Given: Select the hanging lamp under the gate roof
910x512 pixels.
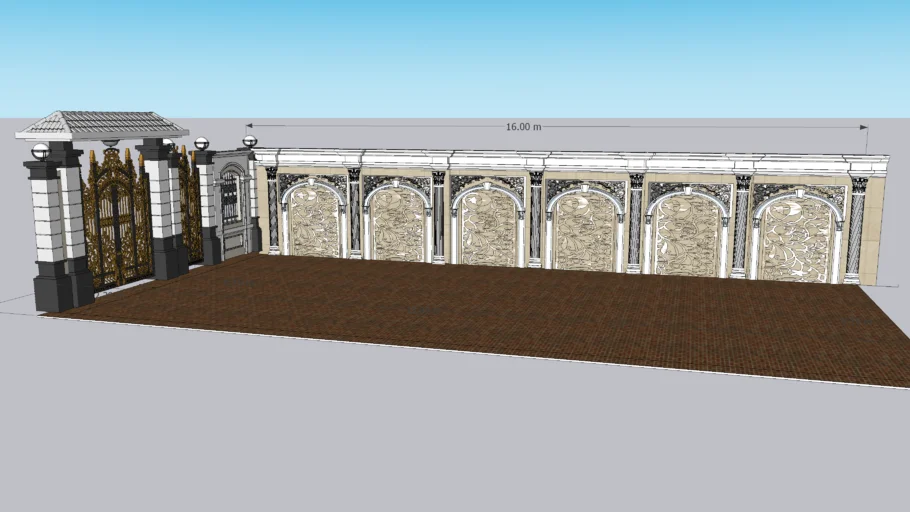Looking at the screenshot, I should tap(109, 144).
